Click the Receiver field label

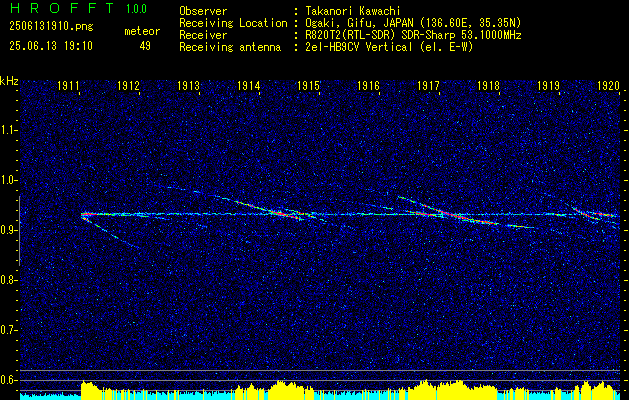pyautogui.click(x=203, y=35)
